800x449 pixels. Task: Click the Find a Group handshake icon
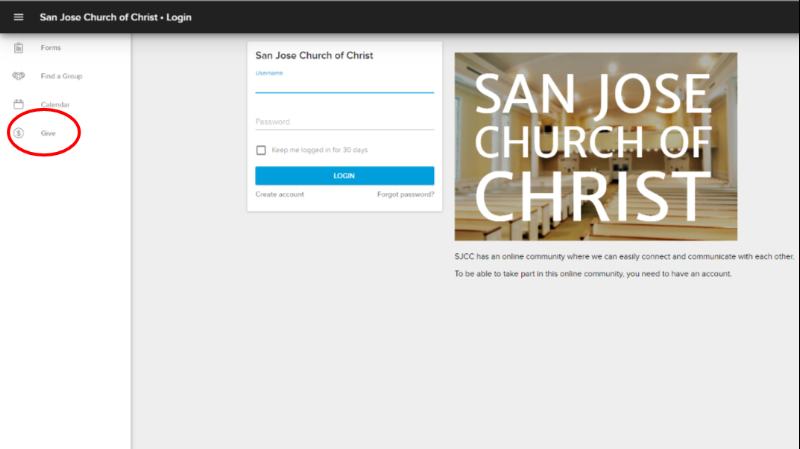[x=18, y=76]
